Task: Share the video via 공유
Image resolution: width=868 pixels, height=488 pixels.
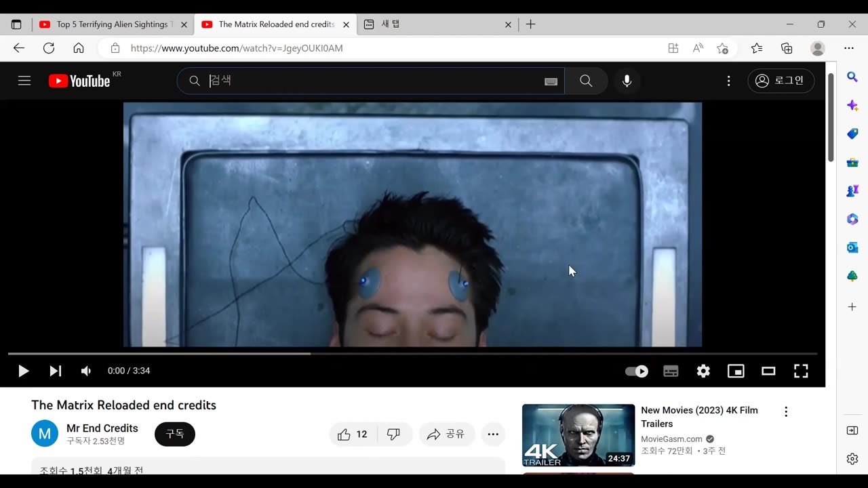Action: (x=446, y=434)
